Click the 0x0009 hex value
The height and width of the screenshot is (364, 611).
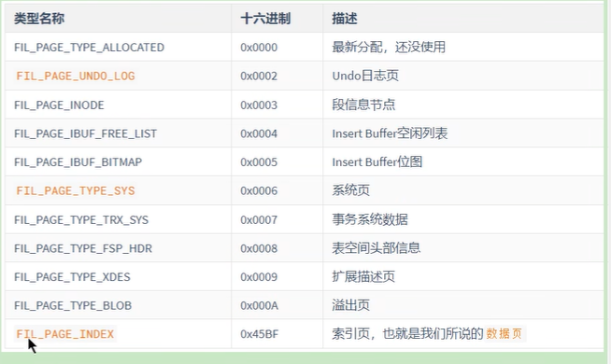(x=259, y=277)
